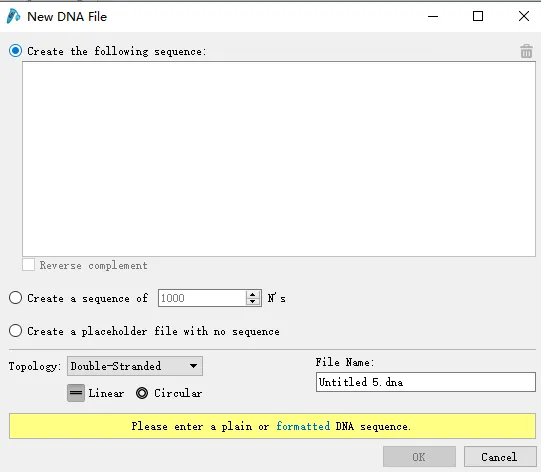The image size is (541, 472).
Task: Decrease the N's count with the down arrow
Action: click(x=253, y=302)
